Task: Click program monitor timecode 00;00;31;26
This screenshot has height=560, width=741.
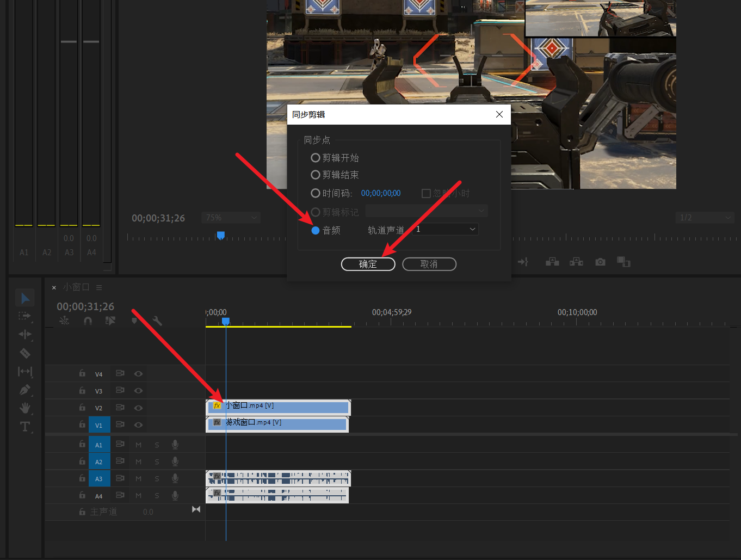Action: (x=158, y=218)
